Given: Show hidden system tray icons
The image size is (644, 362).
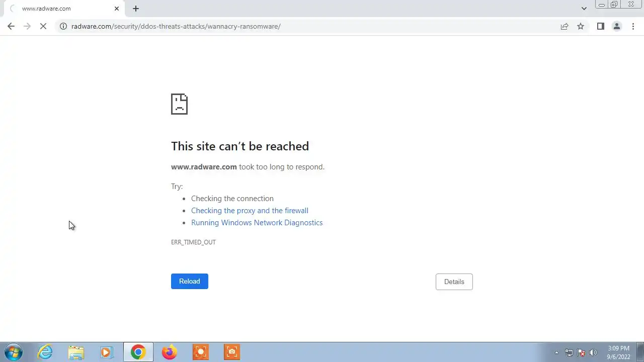Looking at the screenshot, I should [x=556, y=352].
